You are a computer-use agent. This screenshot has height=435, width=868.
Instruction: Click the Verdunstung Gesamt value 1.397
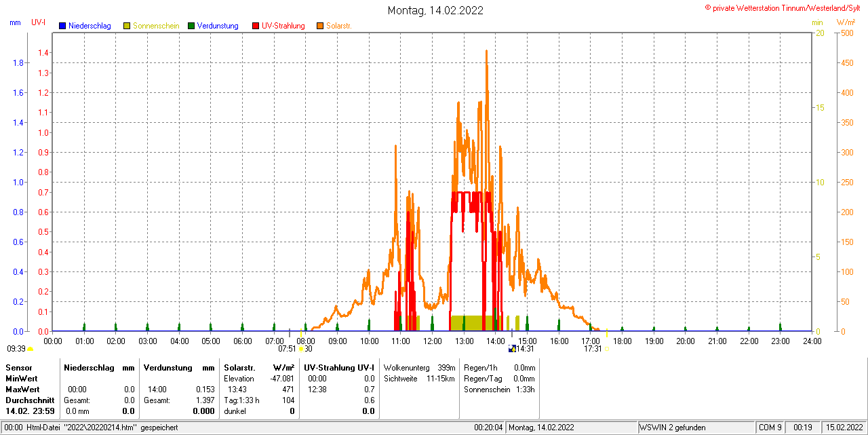click(204, 400)
